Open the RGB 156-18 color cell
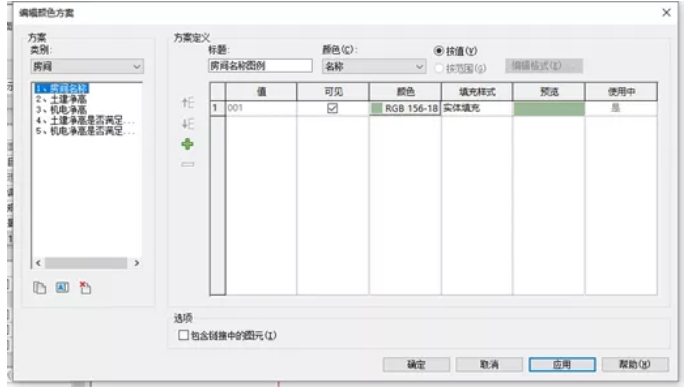 point(405,108)
